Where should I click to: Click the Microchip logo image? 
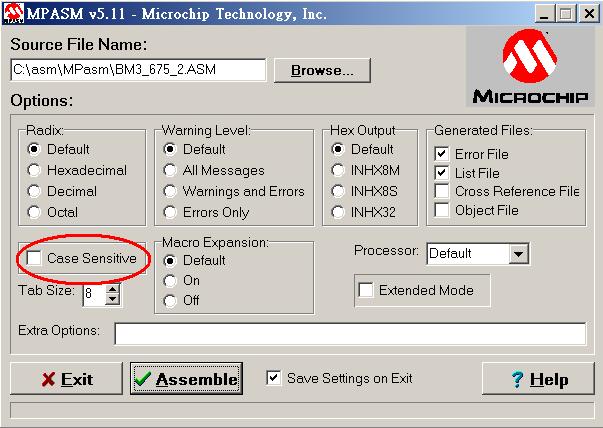coord(530,66)
